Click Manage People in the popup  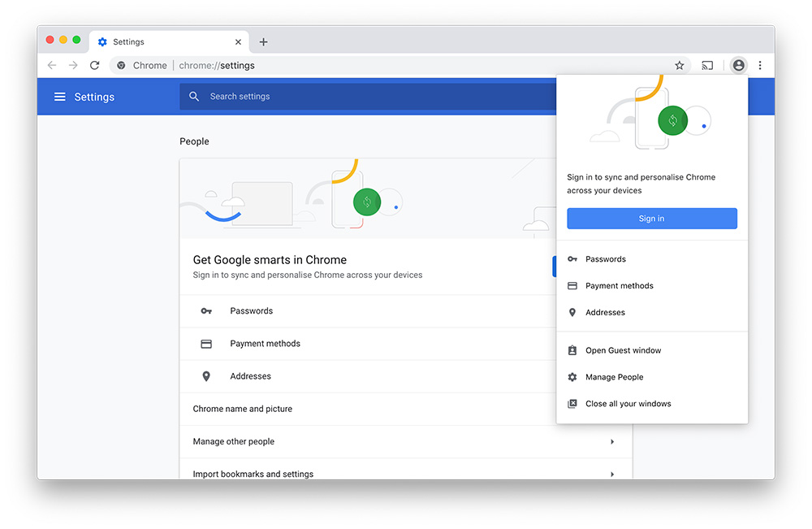(614, 377)
